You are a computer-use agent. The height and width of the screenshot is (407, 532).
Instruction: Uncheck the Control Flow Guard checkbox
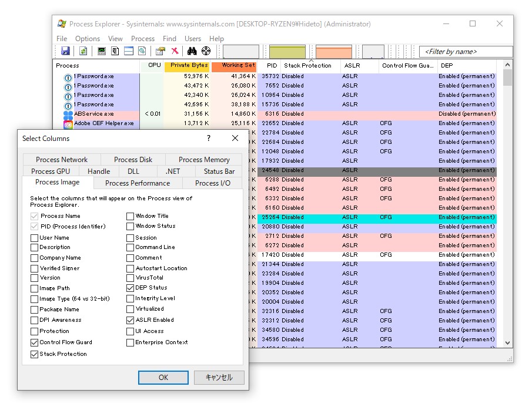click(x=35, y=342)
